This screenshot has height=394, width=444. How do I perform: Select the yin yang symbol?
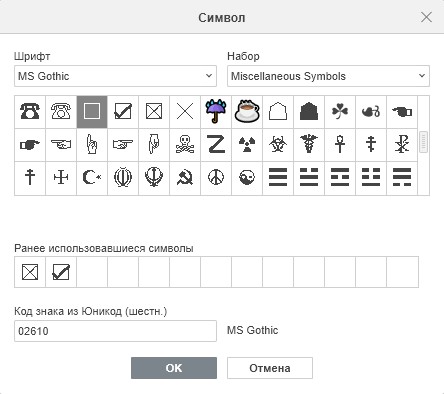point(247,178)
